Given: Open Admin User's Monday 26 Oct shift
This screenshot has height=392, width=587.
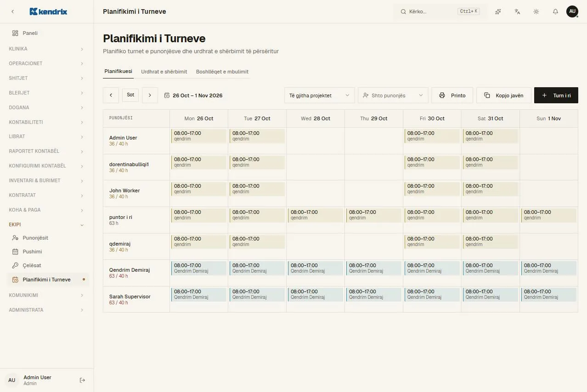Looking at the screenshot, I should pos(199,136).
